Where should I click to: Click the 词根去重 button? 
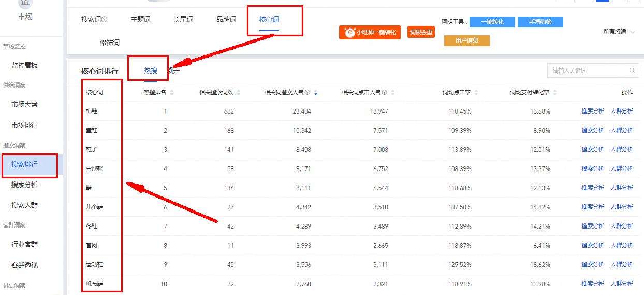421,32
